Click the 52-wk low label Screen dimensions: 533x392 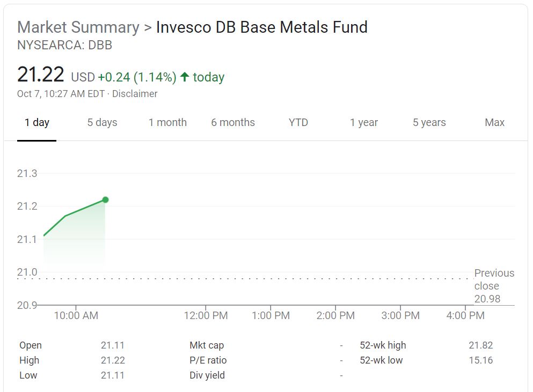click(381, 360)
